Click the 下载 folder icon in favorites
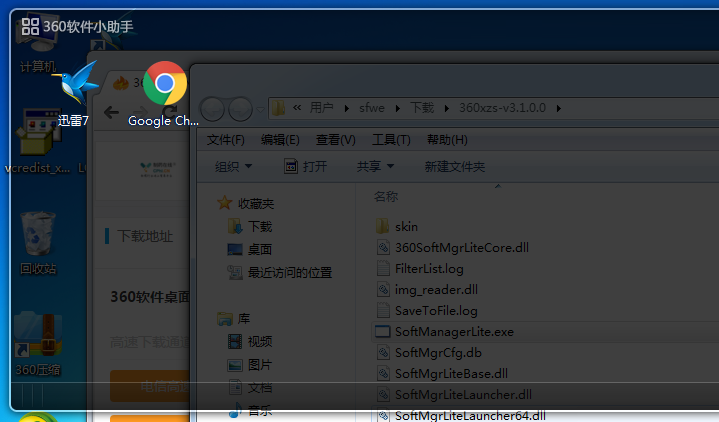The width and height of the screenshot is (719, 422). 235,226
